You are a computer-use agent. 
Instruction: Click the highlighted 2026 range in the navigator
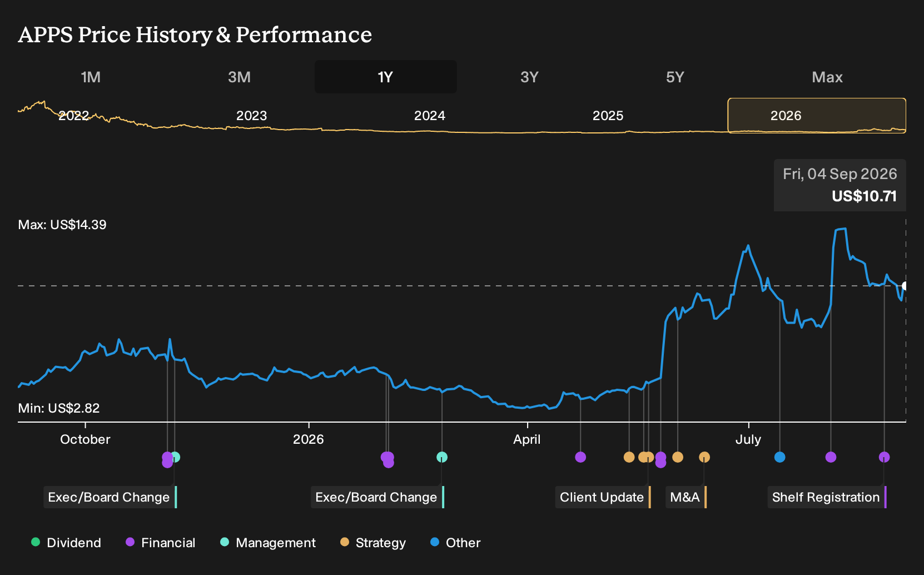(x=817, y=116)
